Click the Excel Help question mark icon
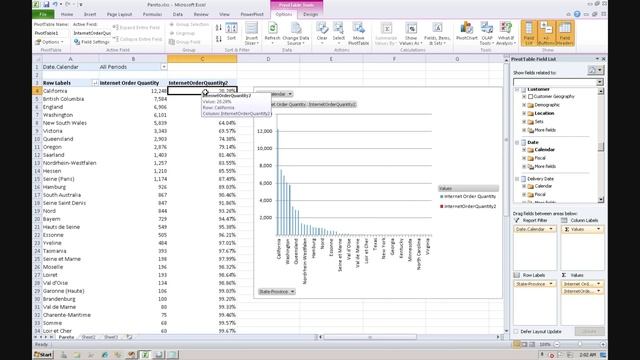The width and height of the screenshot is (640, 360). coord(577,14)
